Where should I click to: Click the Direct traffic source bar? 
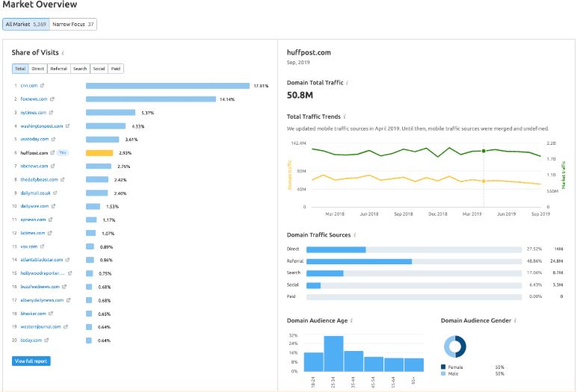tap(336, 249)
